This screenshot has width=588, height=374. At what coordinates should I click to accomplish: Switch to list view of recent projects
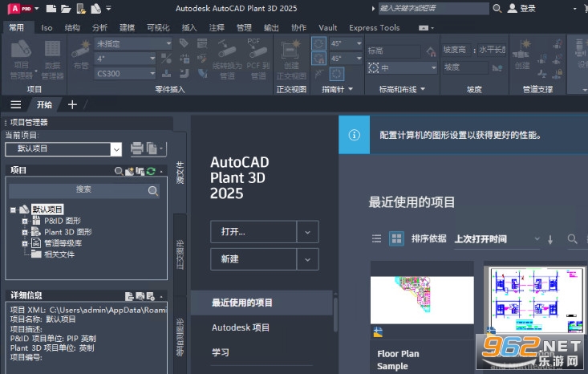click(376, 238)
